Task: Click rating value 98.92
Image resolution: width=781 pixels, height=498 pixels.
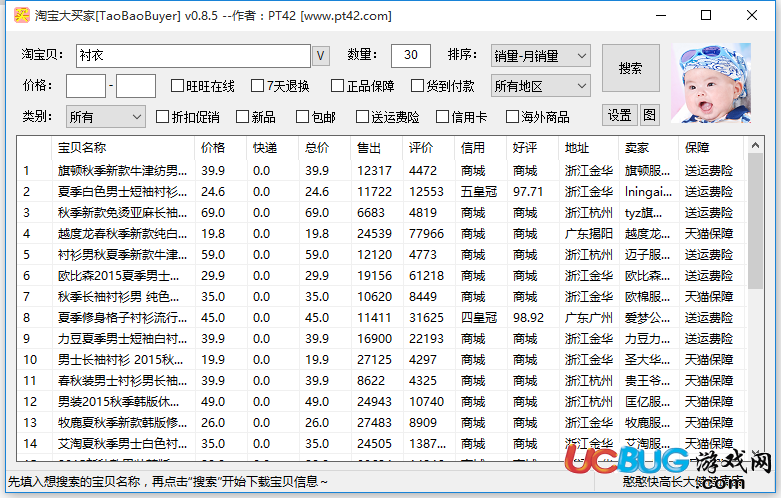Action: [528, 318]
